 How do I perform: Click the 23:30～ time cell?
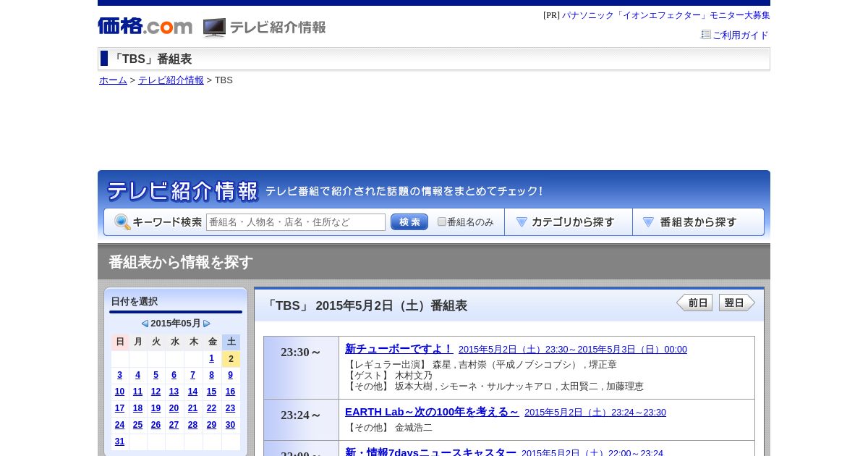[x=301, y=368]
